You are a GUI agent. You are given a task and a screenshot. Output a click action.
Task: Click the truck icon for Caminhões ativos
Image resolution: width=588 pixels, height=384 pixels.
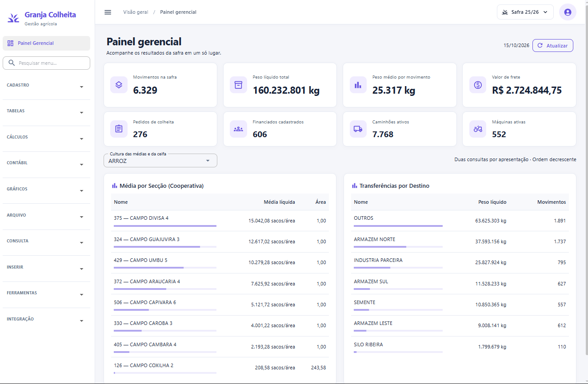pyautogui.click(x=358, y=129)
